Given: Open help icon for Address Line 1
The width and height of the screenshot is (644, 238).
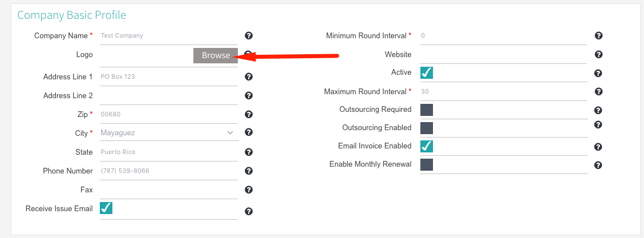Looking at the screenshot, I should tap(249, 77).
